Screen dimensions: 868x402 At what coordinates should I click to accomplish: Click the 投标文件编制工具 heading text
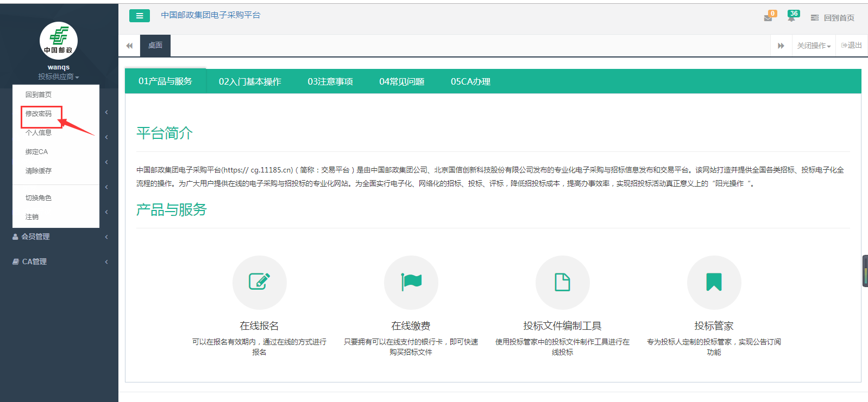[x=563, y=326]
